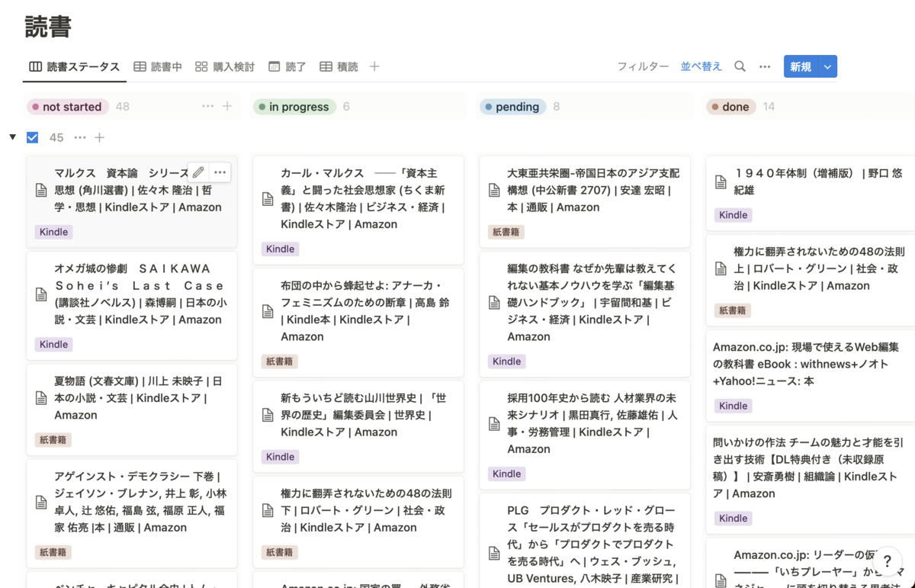Open the 布団の中から蜂起せよ card
Image resolution: width=915 pixels, height=588 pixels.
[358, 323]
